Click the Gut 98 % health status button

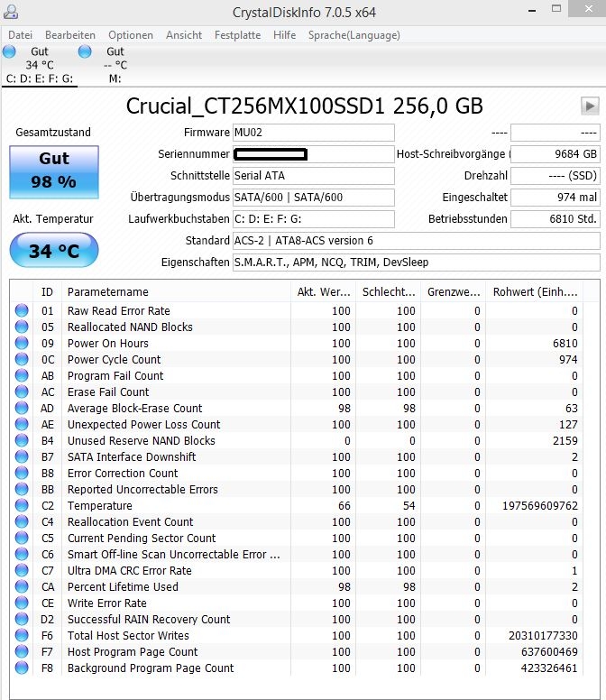[x=54, y=172]
